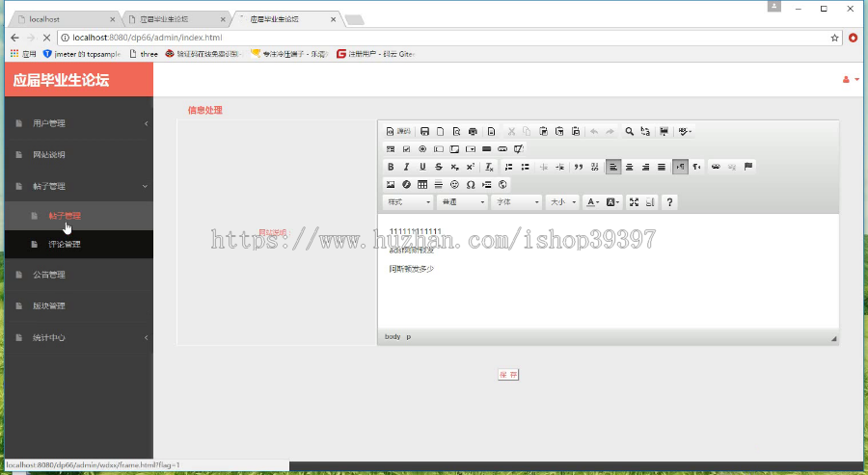Click the Select All icon

pyautogui.click(x=664, y=132)
